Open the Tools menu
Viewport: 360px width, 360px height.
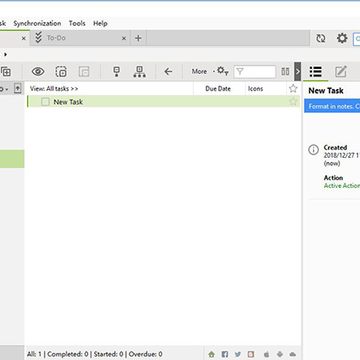[77, 23]
